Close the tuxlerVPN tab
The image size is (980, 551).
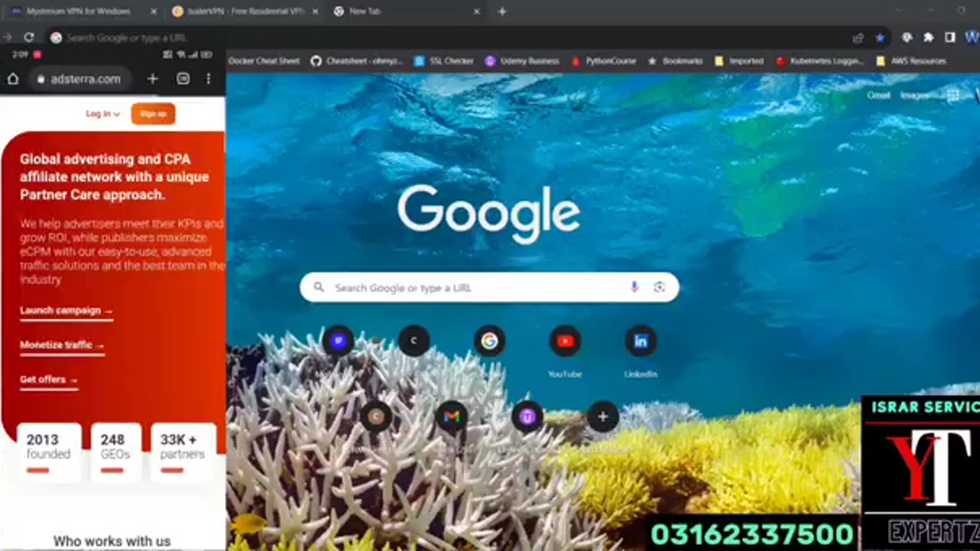315,11
